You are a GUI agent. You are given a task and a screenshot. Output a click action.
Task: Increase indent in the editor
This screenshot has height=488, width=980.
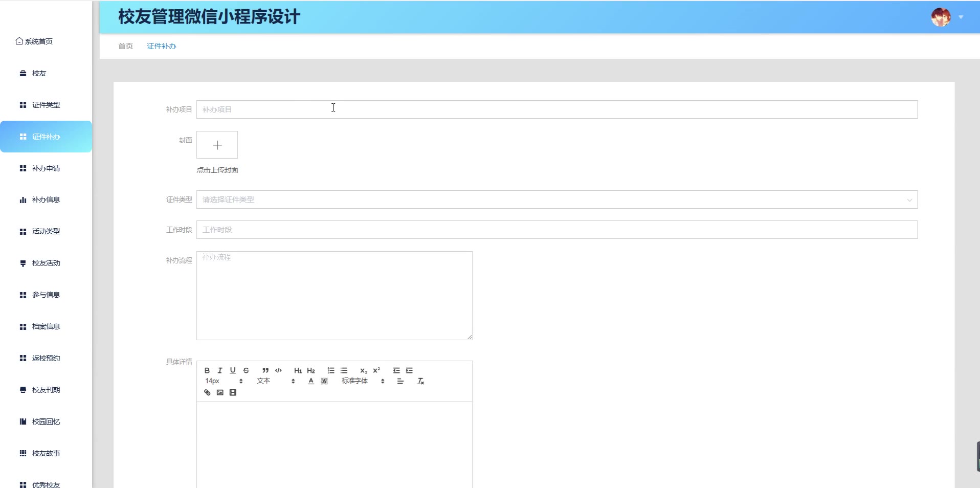point(409,370)
